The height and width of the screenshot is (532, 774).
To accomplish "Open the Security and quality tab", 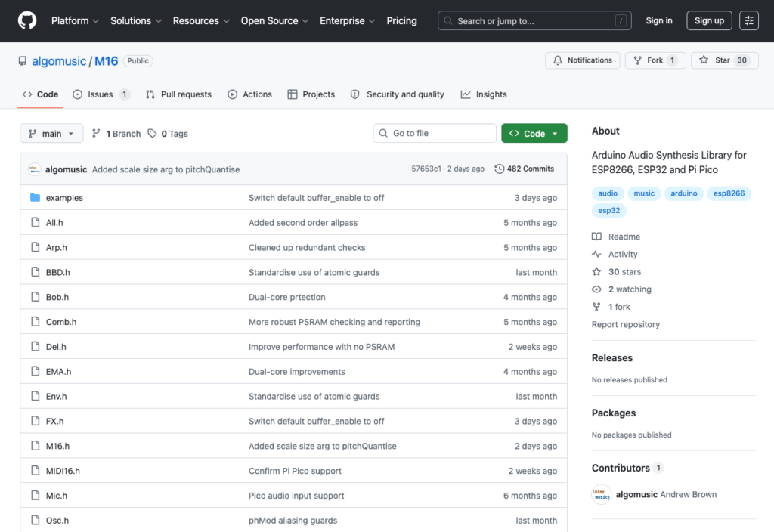I will (398, 94).
